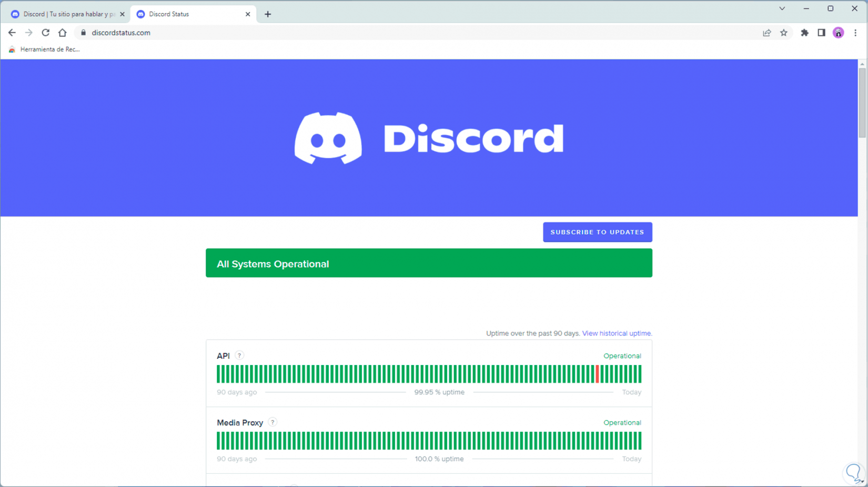Reload the Discord Status page
This screenshot has width=868, height=487.
(x=46, y=33)
